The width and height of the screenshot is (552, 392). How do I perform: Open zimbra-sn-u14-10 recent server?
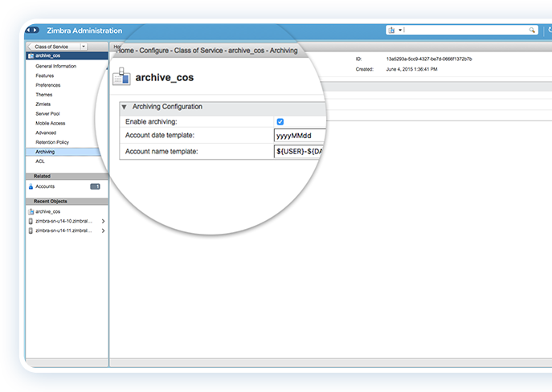point(63,221)
